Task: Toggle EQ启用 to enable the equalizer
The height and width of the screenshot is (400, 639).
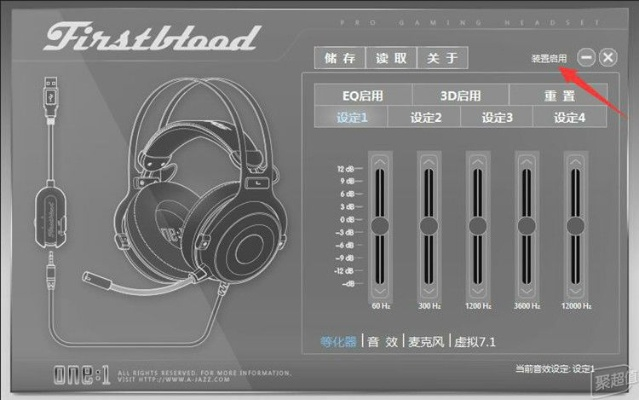Action: tap(363, 96)
